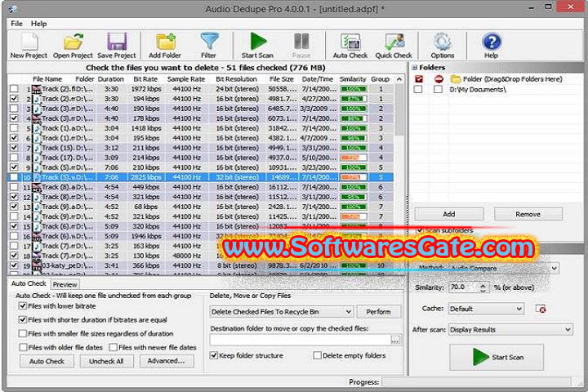Switch to the Preview tab

[65, 284]
